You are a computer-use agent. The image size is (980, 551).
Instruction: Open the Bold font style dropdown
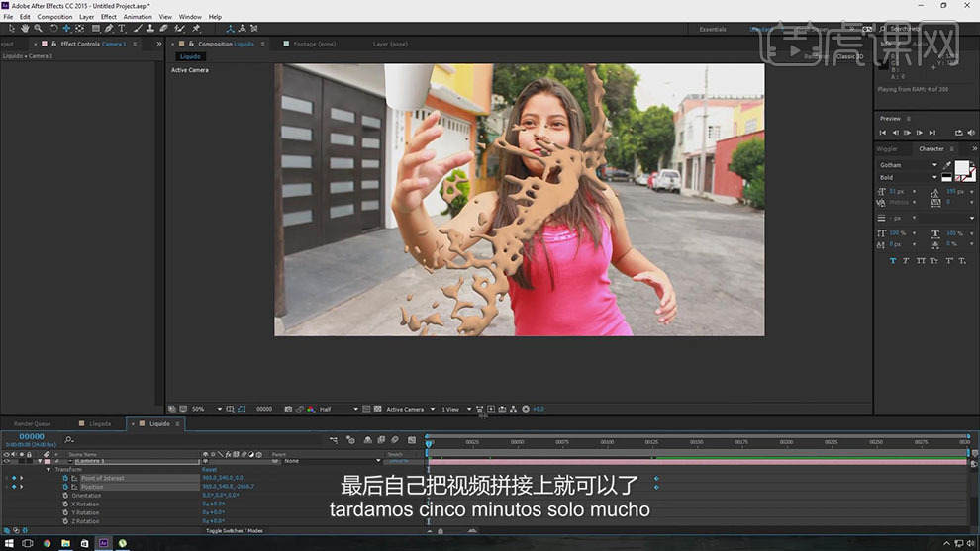coord(908,177)
